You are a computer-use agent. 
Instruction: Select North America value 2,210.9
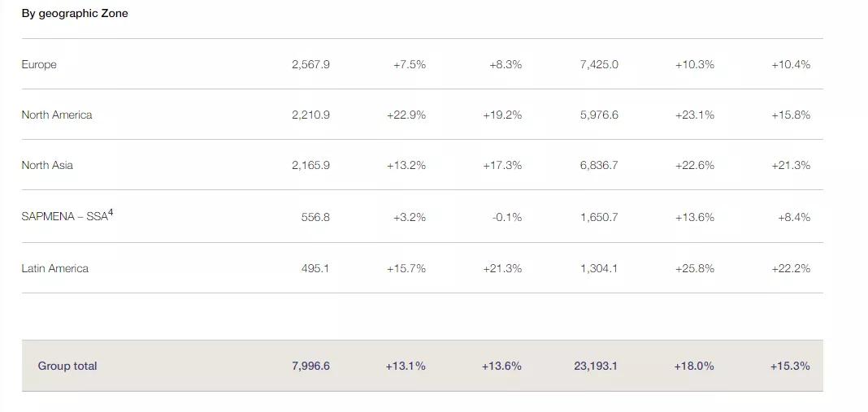(310, 115)
